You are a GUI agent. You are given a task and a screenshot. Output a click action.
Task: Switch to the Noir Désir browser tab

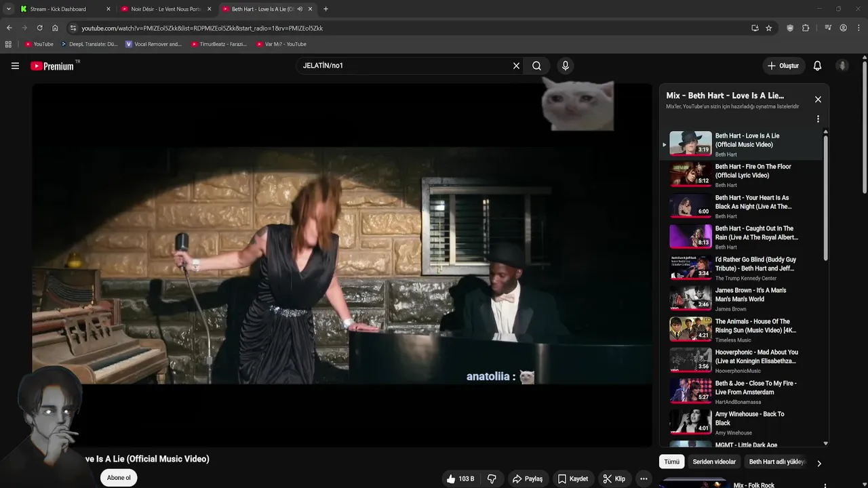(x=165, y=9)
